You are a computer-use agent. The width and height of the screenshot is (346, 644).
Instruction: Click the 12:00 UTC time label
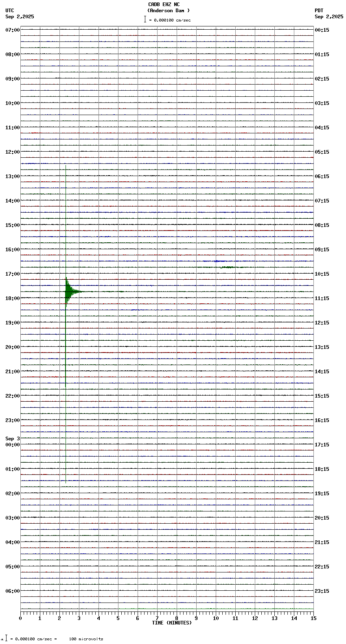[13, 152]
